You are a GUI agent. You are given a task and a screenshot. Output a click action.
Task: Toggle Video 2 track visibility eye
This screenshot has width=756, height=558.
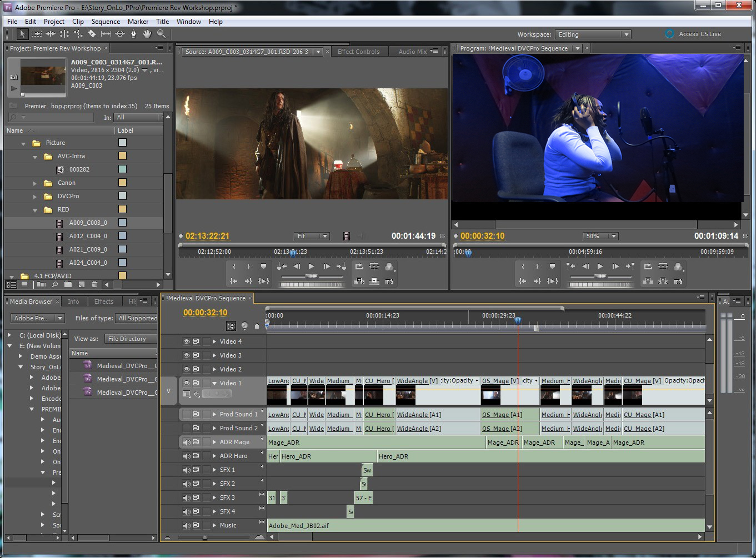point(187,369)
